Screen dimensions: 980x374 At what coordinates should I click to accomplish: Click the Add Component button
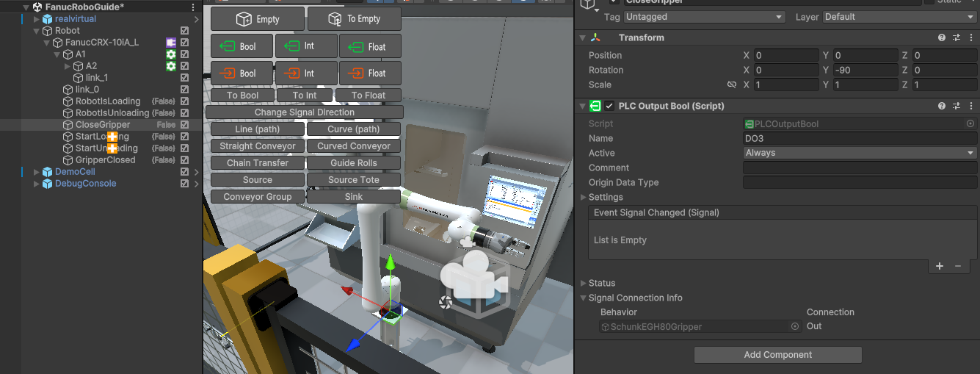tap(777, 355)
